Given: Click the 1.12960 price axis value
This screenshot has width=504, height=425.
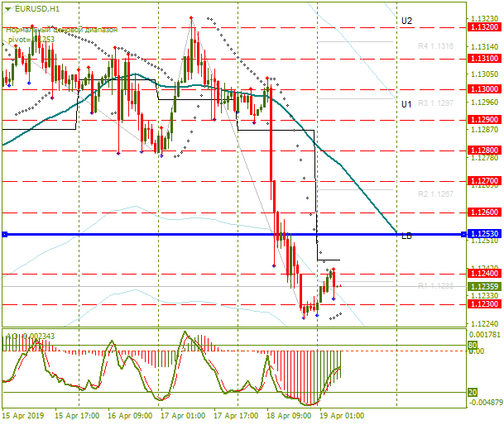Looking at the screenshot, I should click(485, 103).
